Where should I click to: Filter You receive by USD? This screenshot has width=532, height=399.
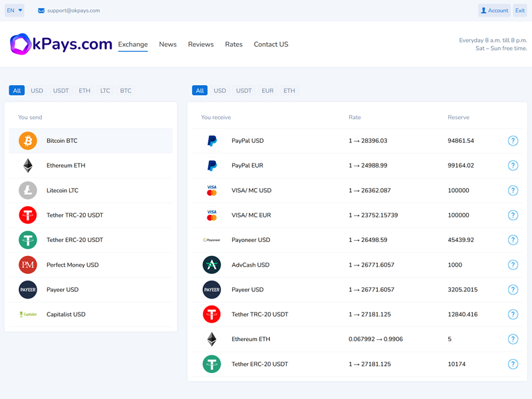(x=220, y=90)
